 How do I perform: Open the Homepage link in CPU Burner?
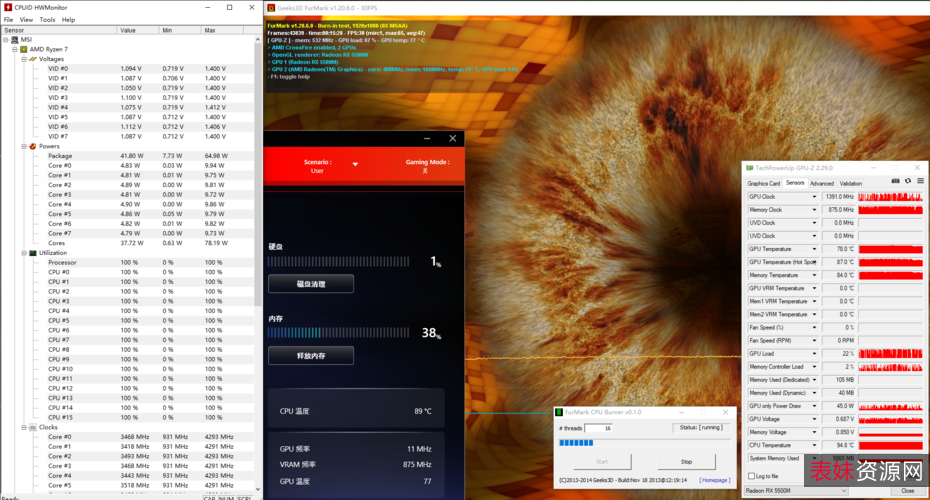coord(715,480)
